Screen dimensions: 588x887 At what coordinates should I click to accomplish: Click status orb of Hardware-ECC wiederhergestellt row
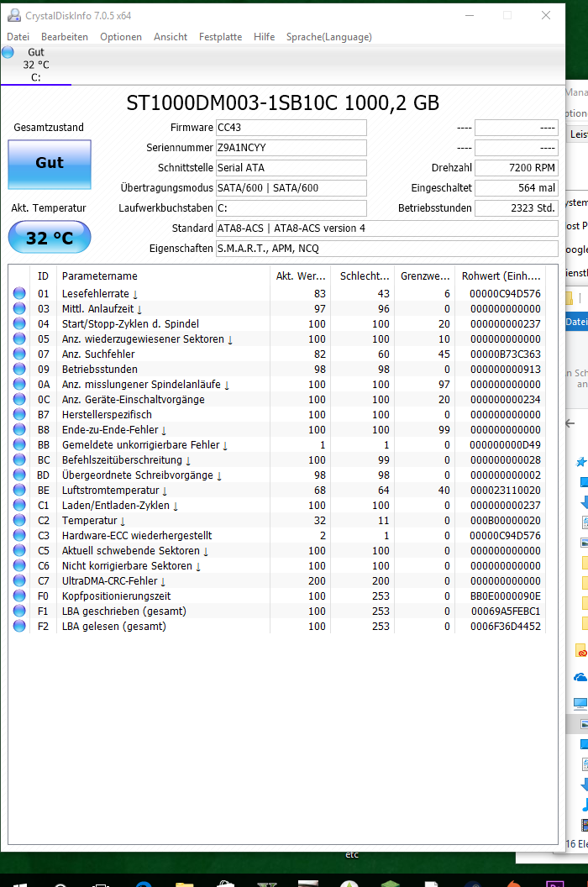tap(19, 534)
